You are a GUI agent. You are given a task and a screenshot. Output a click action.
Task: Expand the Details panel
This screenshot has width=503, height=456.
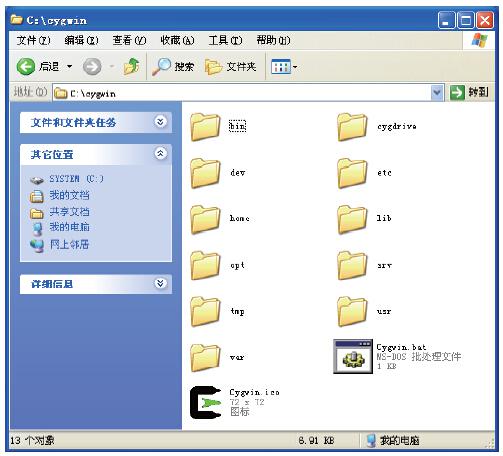pos(160,284)
